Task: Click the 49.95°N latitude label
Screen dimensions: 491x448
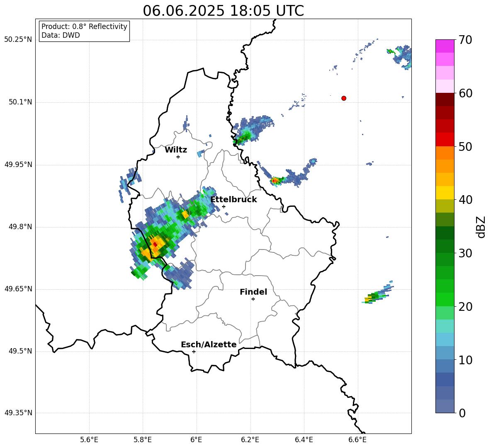Action: (x=18, y=165)
